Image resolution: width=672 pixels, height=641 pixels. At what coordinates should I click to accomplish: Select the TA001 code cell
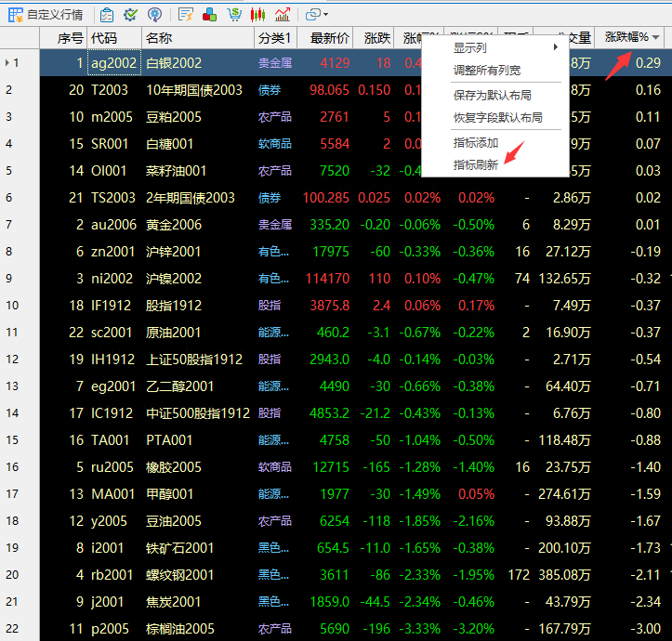tap(111, 440)
